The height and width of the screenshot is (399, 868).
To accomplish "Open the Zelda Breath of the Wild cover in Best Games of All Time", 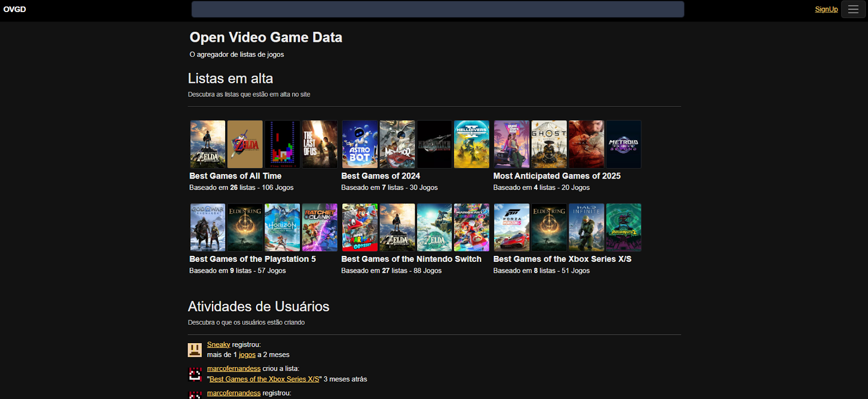I will pyautogui.click(x=208, y=144).
